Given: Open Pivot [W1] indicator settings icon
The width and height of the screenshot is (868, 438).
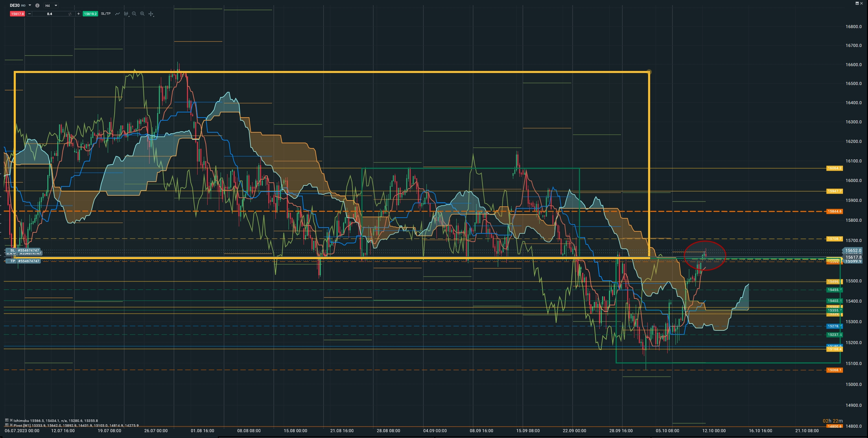Looking at the screenshot, I should tap(7, 425).
